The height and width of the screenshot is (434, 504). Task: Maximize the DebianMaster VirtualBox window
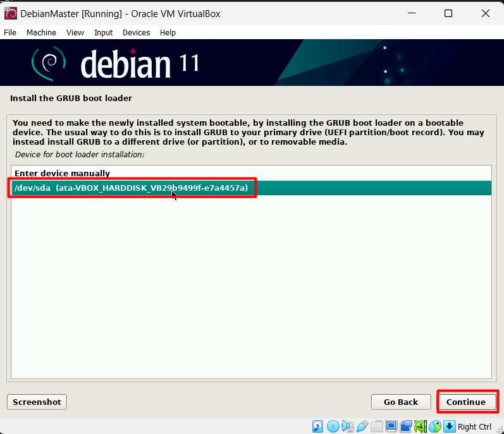[448, 13]
